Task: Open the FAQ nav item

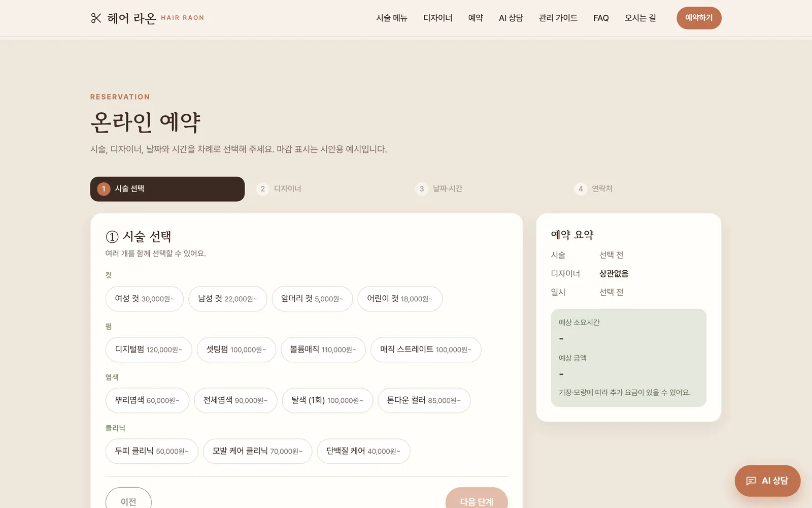Action: coord(601,18)
